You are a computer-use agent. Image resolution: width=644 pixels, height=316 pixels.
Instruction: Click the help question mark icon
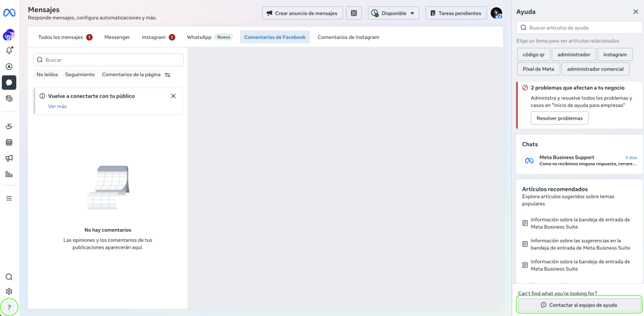pos(9,307)
